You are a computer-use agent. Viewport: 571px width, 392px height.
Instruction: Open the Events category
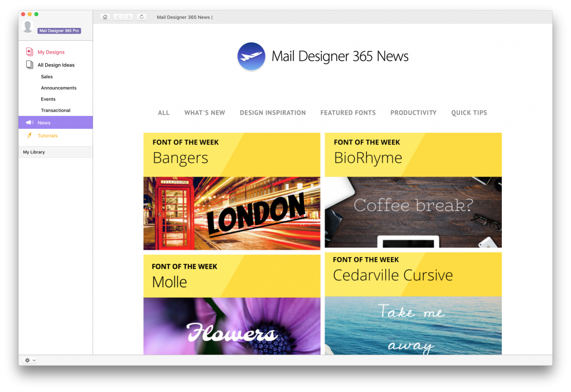(48, 99)
